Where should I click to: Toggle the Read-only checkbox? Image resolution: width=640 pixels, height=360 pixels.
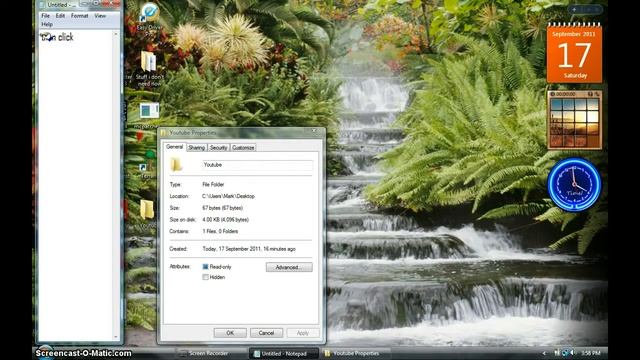[205, 267]
